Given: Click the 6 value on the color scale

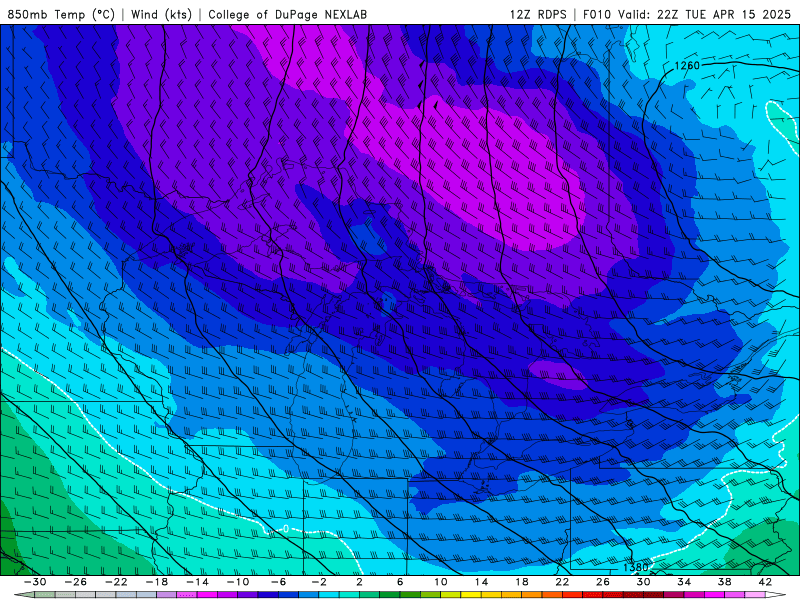Looking at the screenshot, I should [x=401, y=582].
